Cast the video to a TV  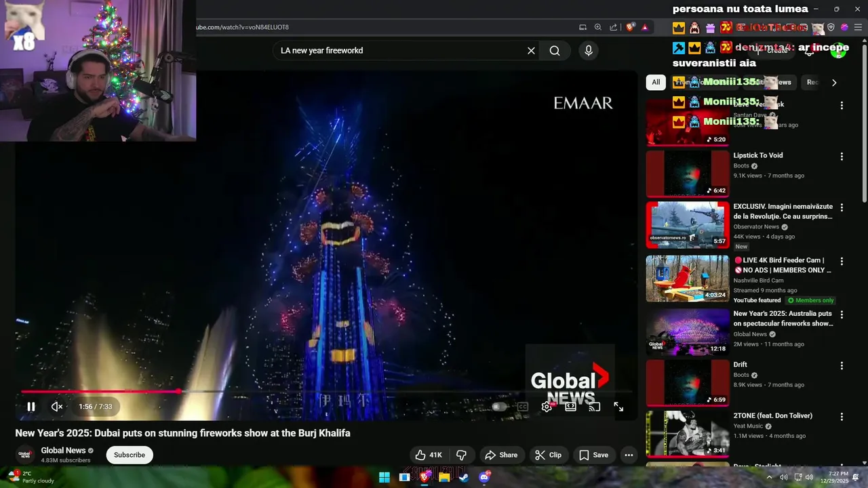tap(595, 407)
